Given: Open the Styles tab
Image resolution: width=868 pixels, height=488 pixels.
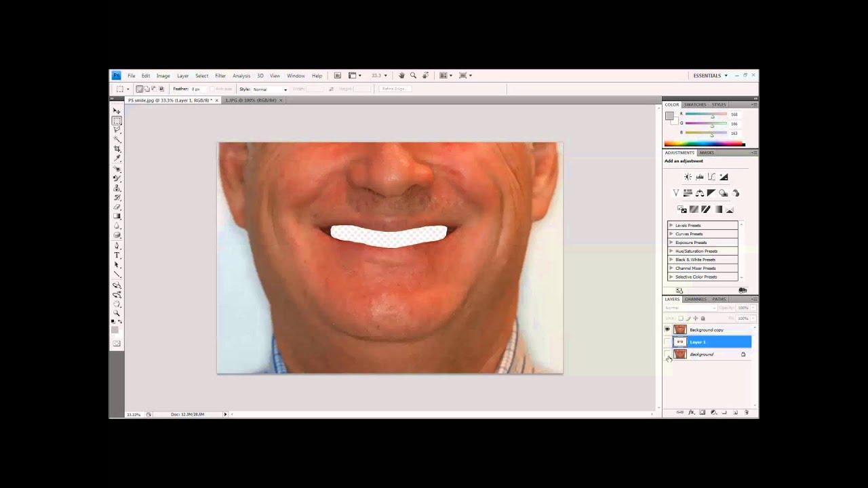Looking at the screenshot, I should point(719,104).
